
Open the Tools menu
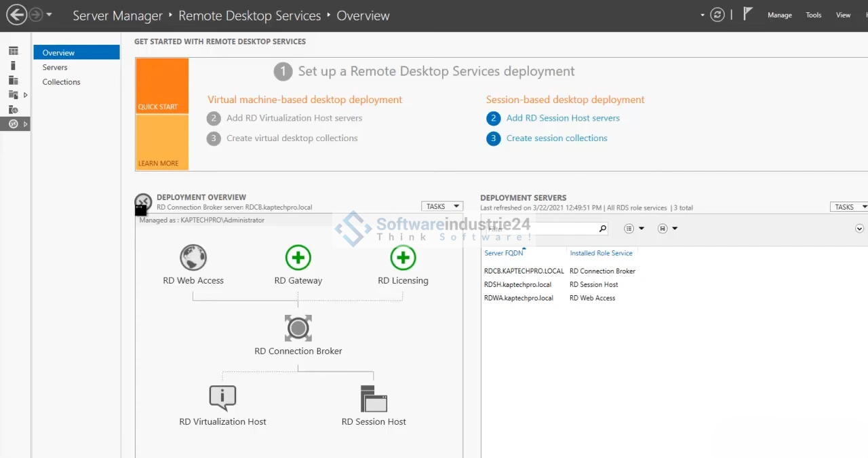[813, 15]
